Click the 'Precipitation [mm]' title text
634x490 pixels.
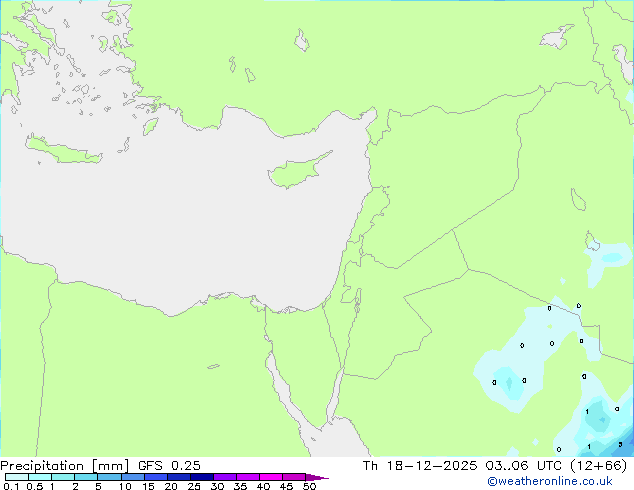pos(65,466)
